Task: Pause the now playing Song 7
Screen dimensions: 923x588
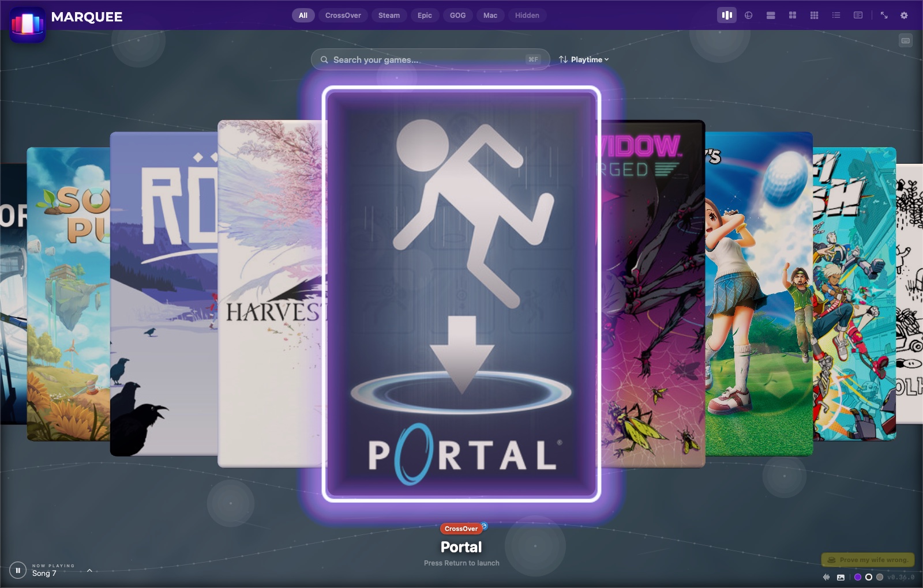Action: tap(18, 571)
